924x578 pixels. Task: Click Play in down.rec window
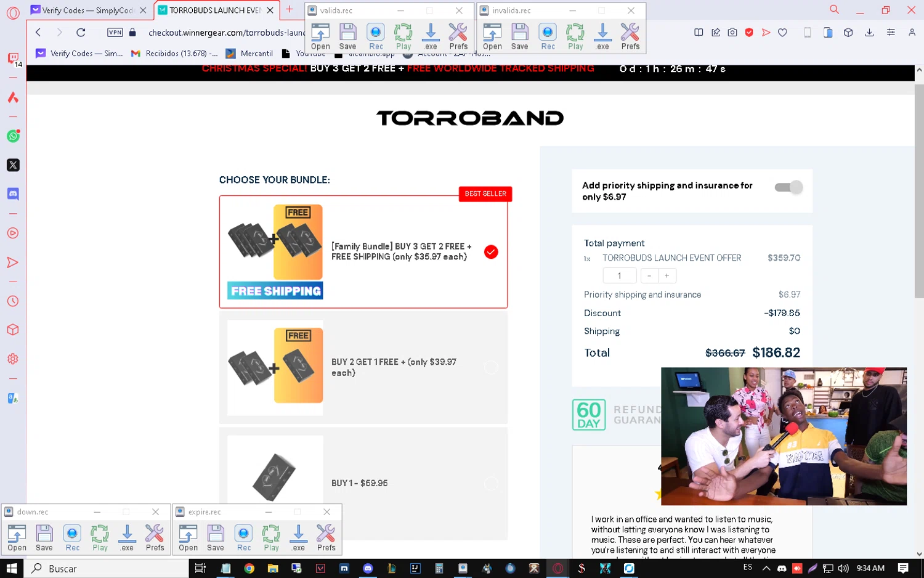coord(100,538)
